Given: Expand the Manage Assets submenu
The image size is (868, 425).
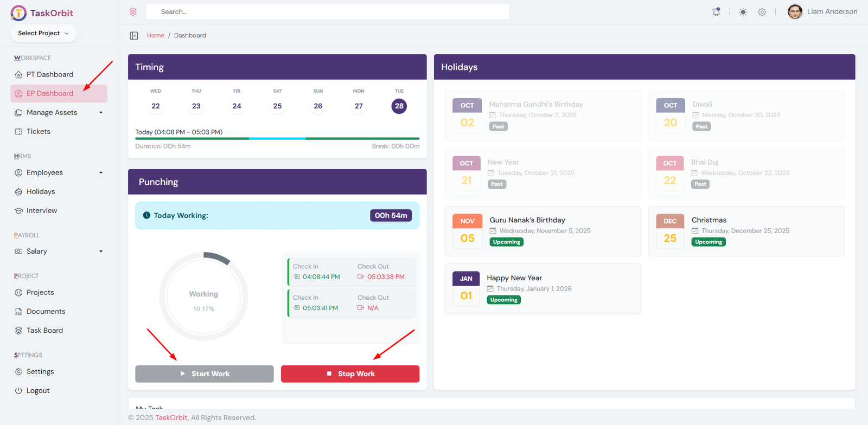Looking at the screenshot, I should click(100, 113).
